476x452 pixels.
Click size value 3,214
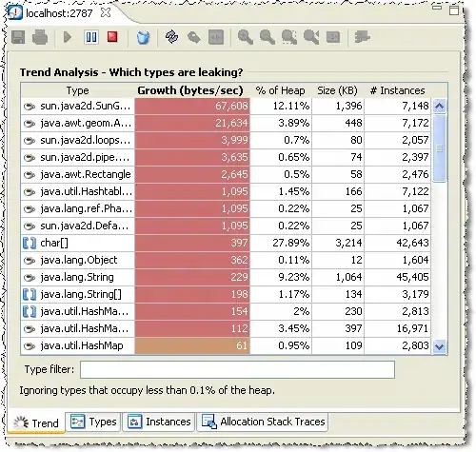point(348,243)
